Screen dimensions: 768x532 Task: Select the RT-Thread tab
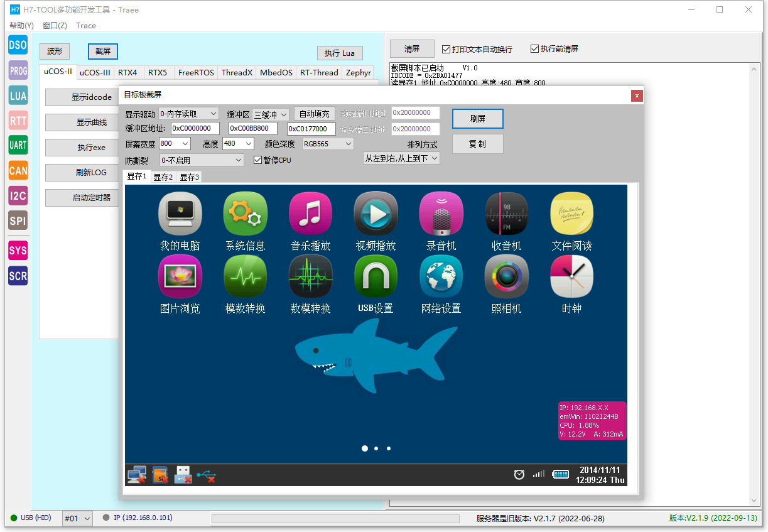[319, 72]
